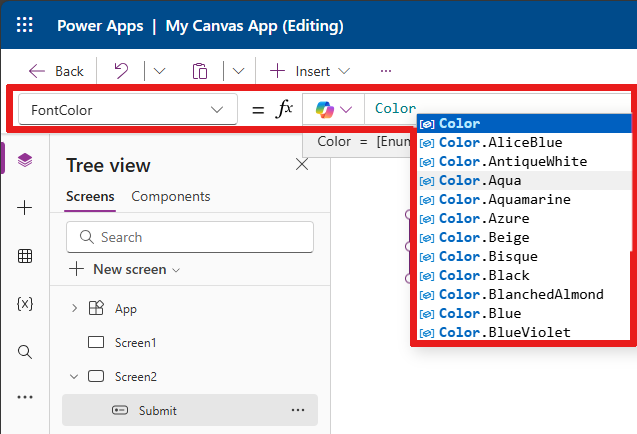Choose Color.BlueViolet from suggestions
This screenshot has height=434, width=637.
(x=524, y=332)
